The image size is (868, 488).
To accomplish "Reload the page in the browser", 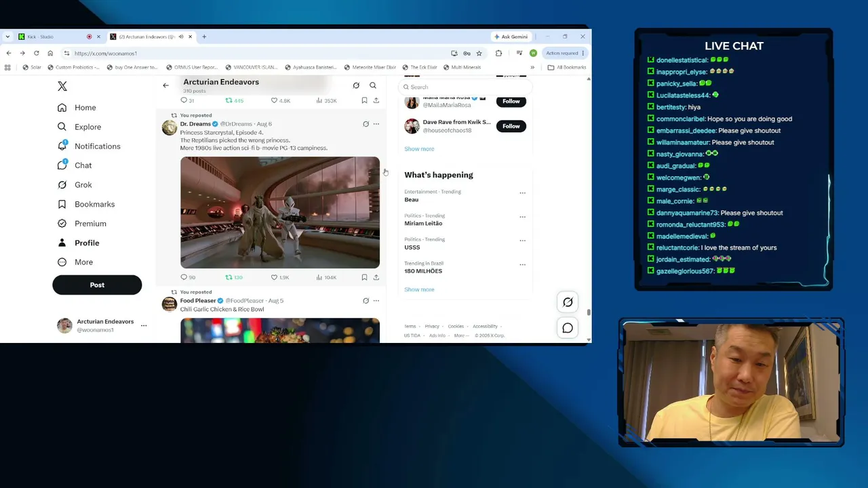I will click(x=36, y=54).
